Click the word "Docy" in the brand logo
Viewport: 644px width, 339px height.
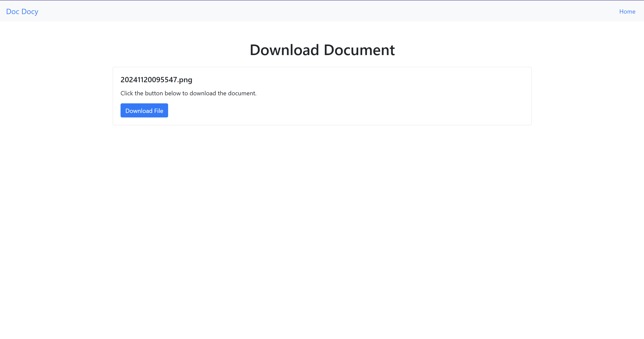click(30, 12)
